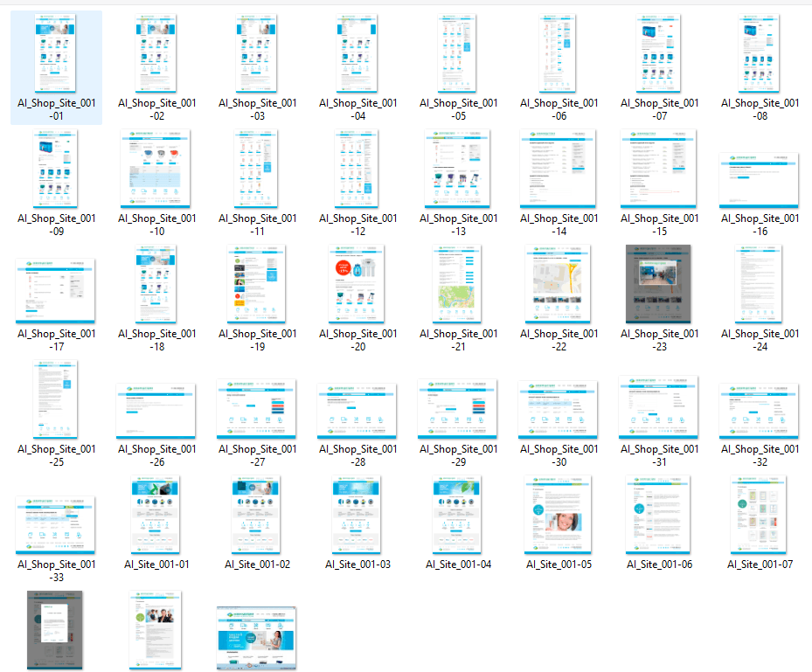The width and height of the screenshot is (812, 672).
Task: Click thumbnail AI_Shop_Site_001-07
Action: click(x=657, y=52)
